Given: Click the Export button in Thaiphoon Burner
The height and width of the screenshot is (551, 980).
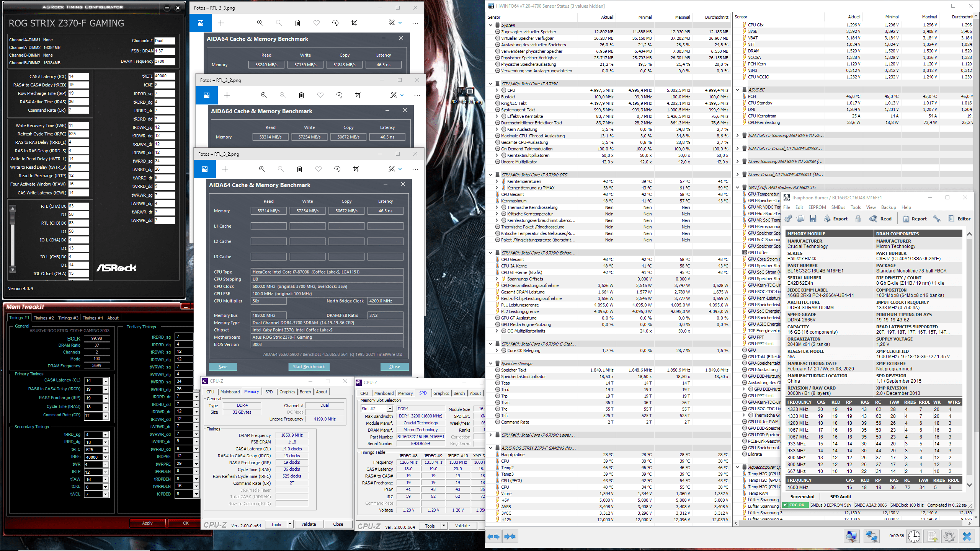Looking at the screenshot, I should [x=836, y=219].
